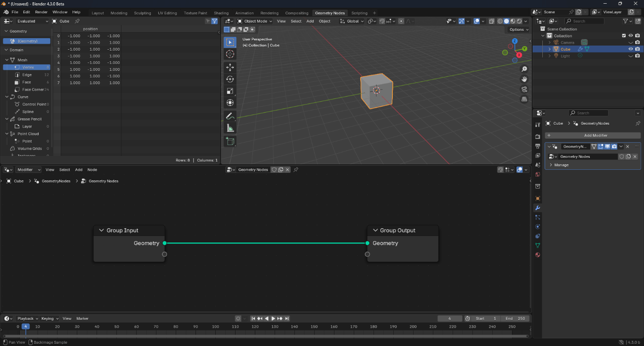Switch to wireframe viewport shading
Viewport: 644px width, 346px height.
(500, 21)
